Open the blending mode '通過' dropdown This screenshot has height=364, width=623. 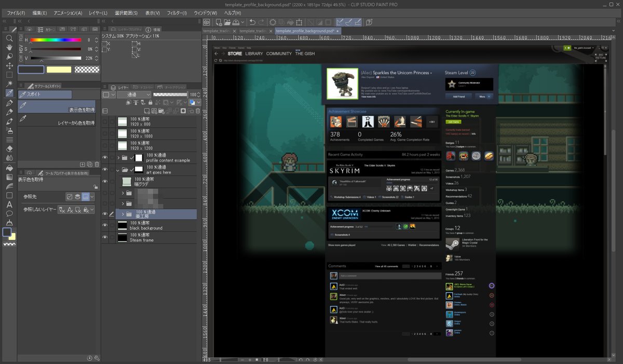click(134, 95)
